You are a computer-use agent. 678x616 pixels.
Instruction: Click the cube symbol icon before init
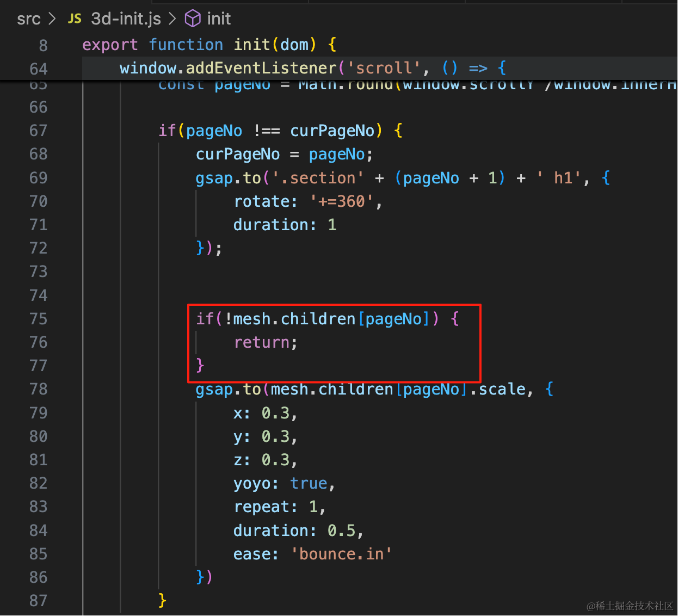click(x=193, y=19)
